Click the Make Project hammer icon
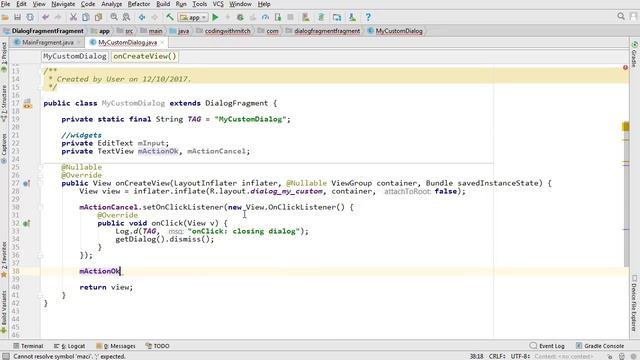This screenshot has width=640, height=360. pyautogui.click(x=169, y=18)
